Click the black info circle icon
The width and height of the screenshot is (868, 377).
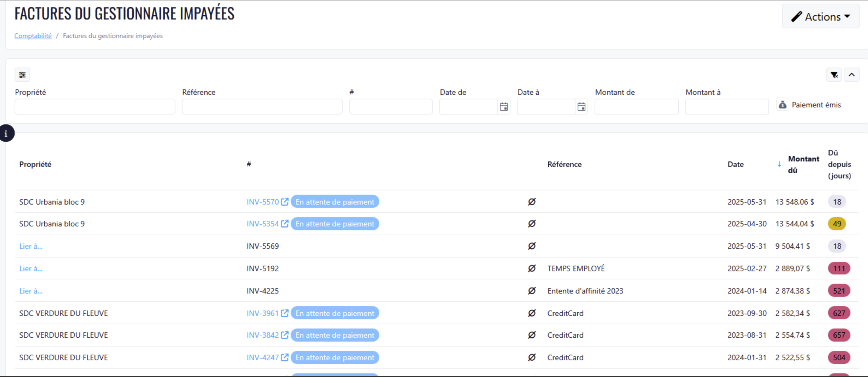6,134
